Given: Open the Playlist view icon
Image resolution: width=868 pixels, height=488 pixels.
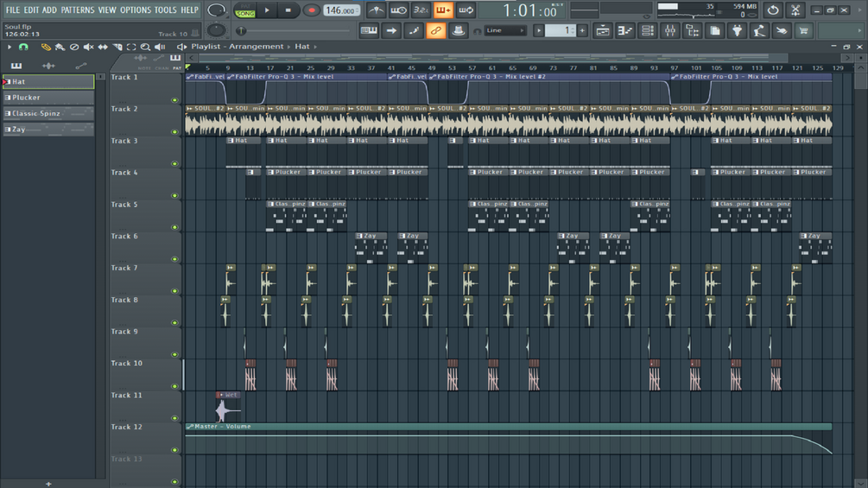Looking at the screenshot, I should 602,31.
